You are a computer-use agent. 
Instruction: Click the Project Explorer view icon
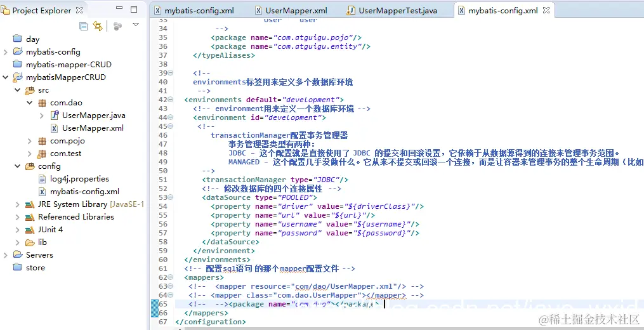pos(5,10)
